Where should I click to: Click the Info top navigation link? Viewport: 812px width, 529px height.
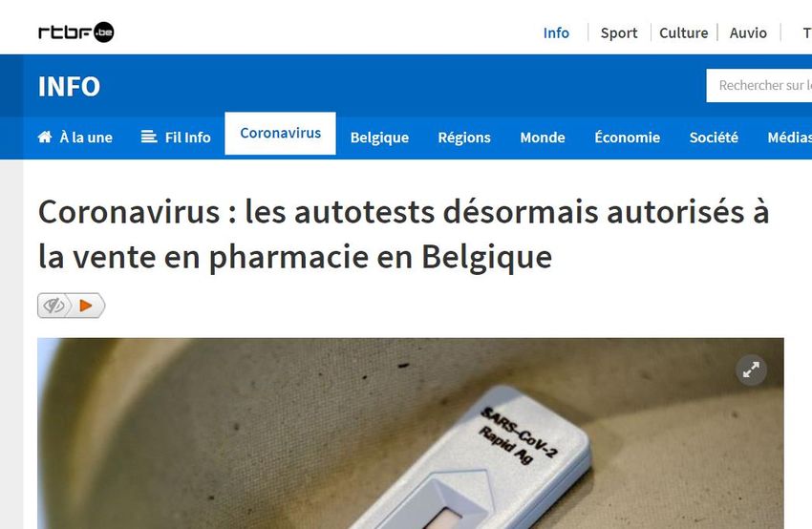pyautogui.click(x=556, y=33)
